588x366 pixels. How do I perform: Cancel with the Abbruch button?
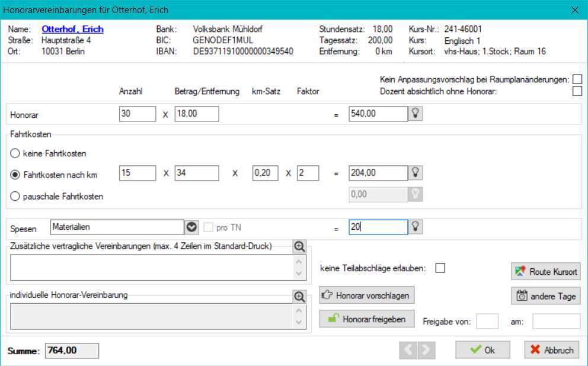pos(552,350)
